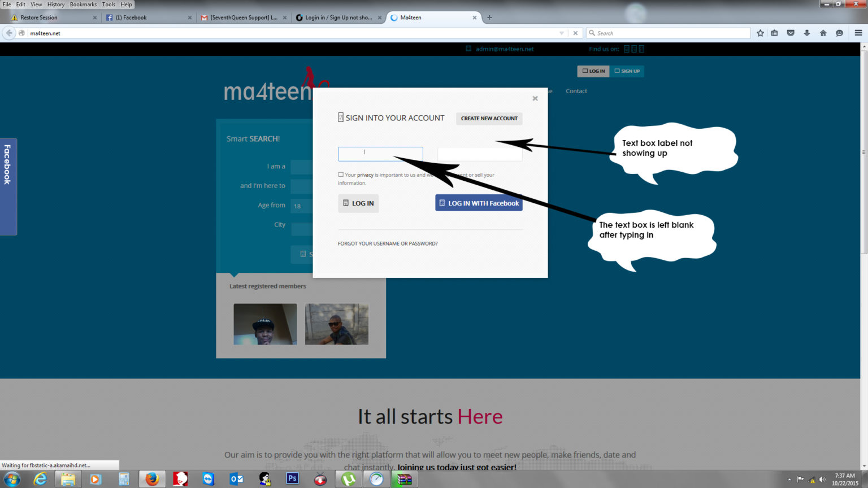Image resolution: width=868 pixels, height=488 pixels.
Task: Open the File menu
Action: point(7,4)
